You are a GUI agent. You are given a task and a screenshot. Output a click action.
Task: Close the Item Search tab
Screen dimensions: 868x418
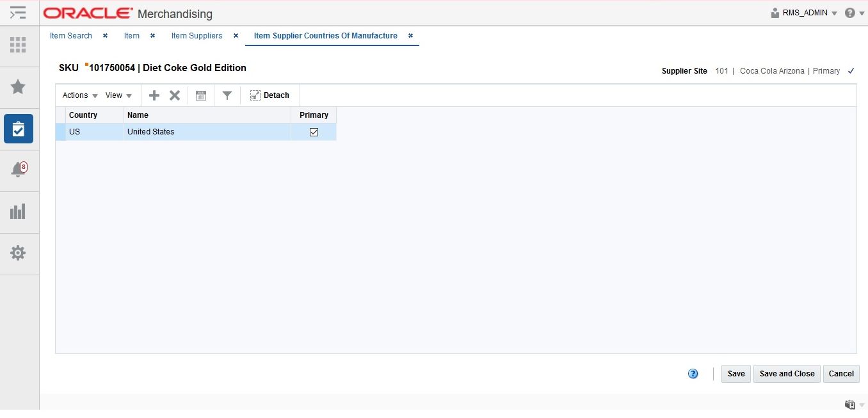tap(106, 36)
